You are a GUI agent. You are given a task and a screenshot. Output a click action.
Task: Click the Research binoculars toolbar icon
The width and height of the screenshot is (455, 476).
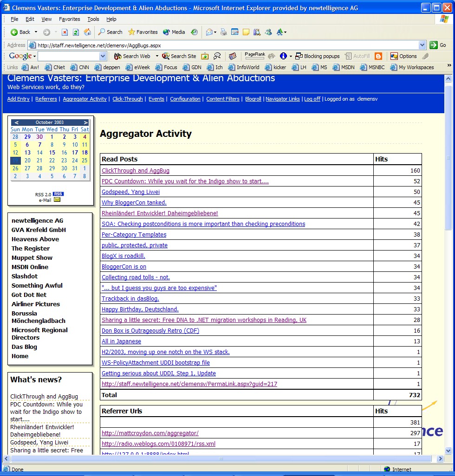pyautogui.click(x=257, y=32)
